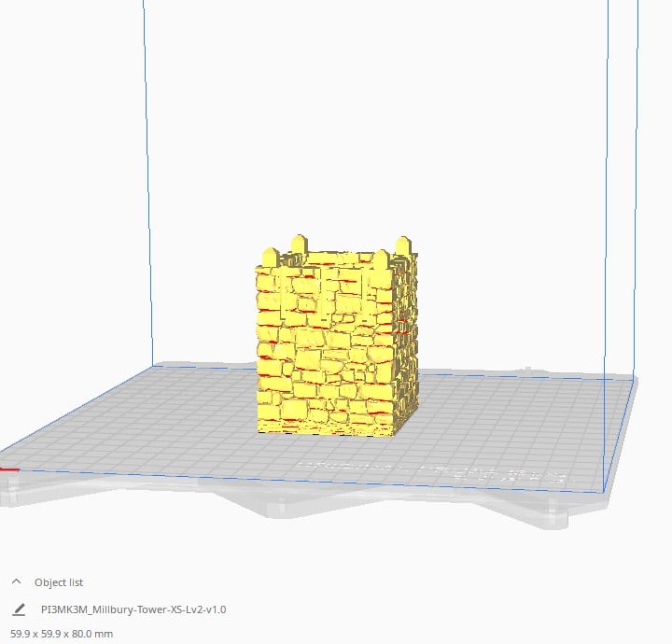Click the tower's front stone wall

click(x=326, y=351)
